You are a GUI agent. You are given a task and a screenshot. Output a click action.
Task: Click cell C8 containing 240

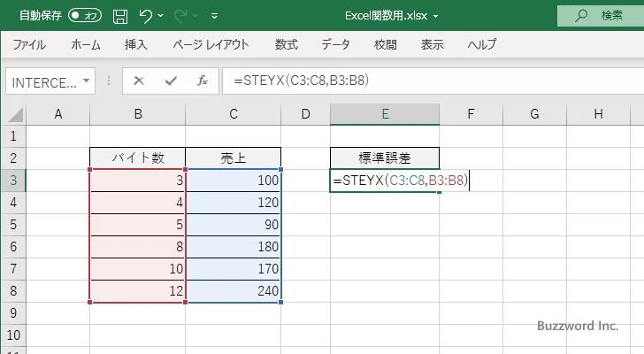234,291
